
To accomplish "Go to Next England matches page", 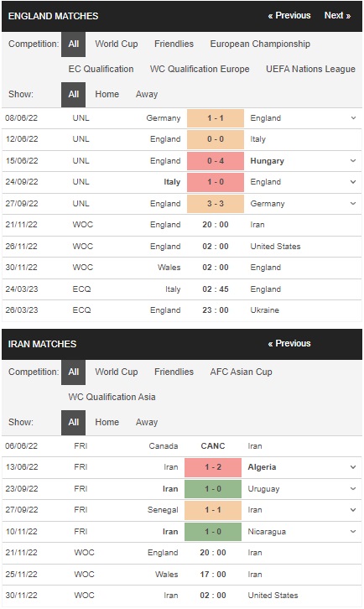I will coord(337,16).
